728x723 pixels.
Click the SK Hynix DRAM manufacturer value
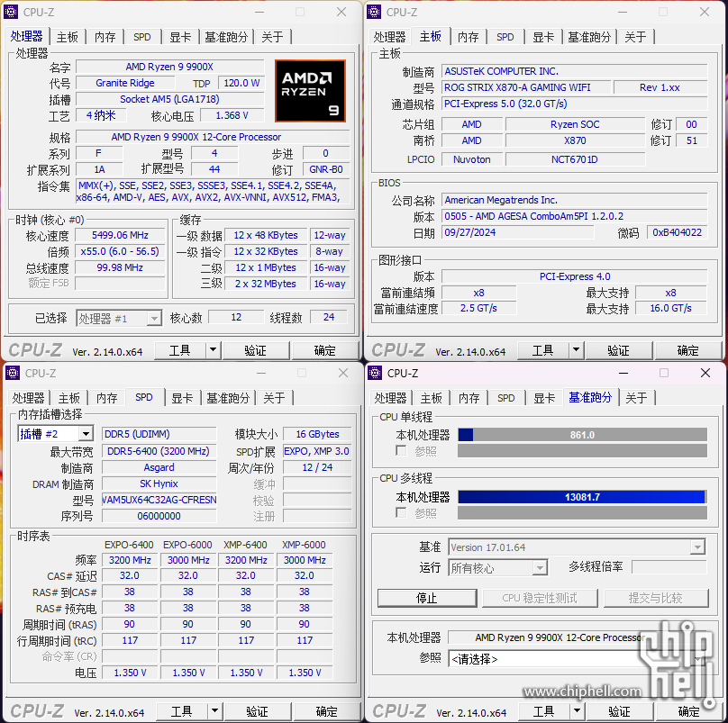pyautogui.click(x=159, y=484)
